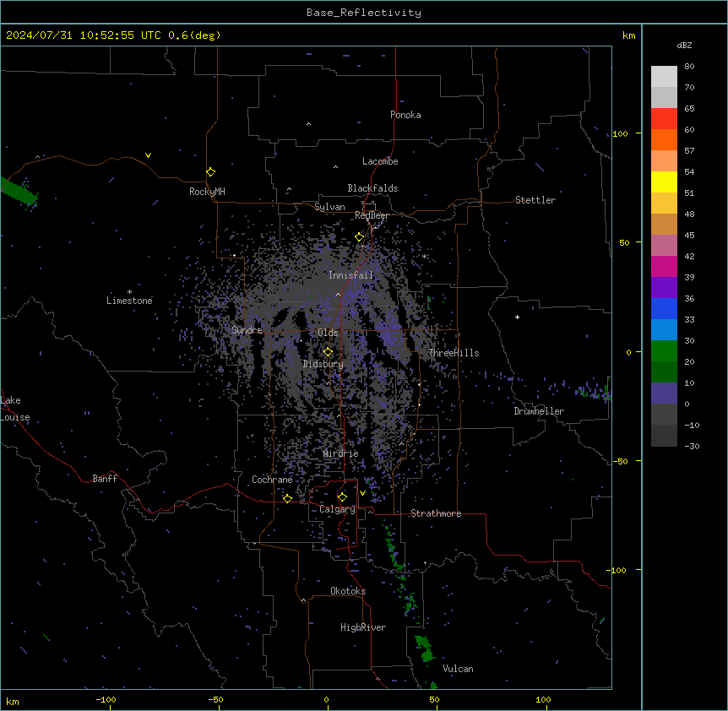Screen dimensions: 728x711
Task: Click the Okotoks town label
Action: [x=348, y=591]
